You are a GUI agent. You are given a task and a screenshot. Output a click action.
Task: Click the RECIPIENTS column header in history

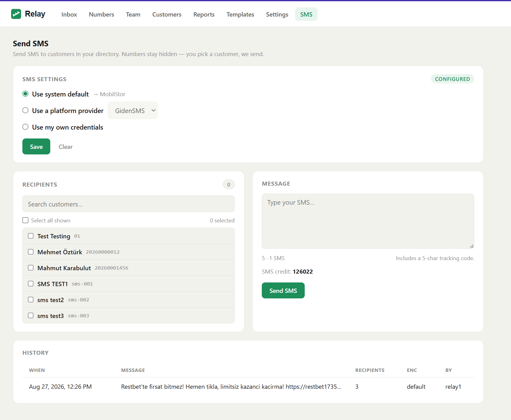point(370,370)
